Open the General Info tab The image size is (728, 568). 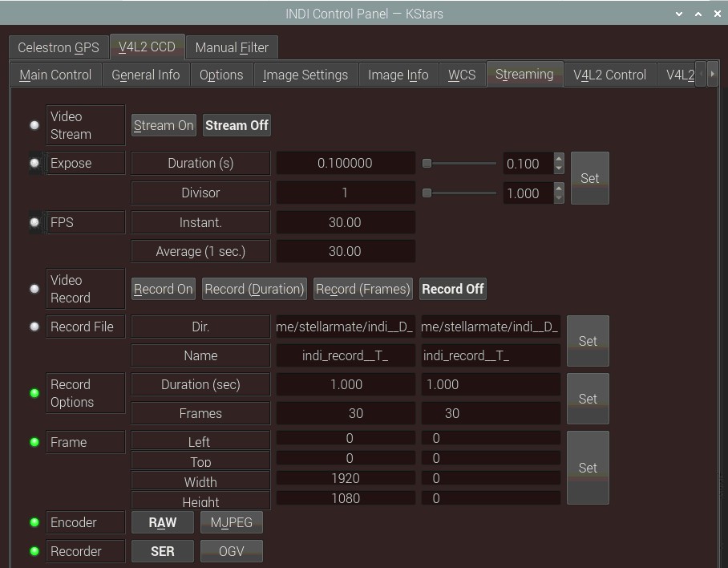coord(146,75)
